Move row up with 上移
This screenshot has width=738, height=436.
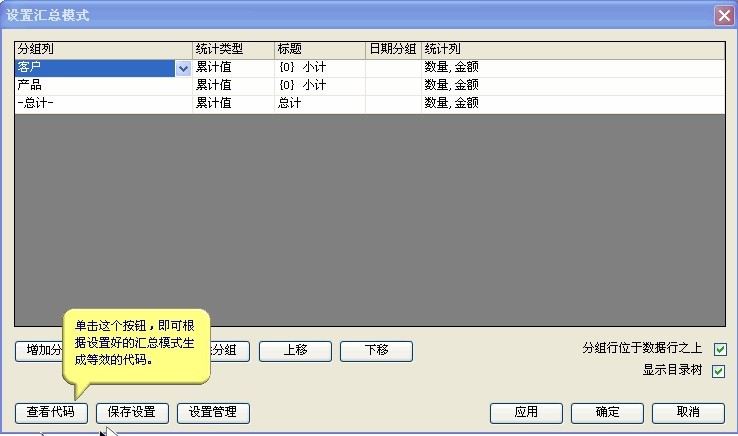pos(295,351)
